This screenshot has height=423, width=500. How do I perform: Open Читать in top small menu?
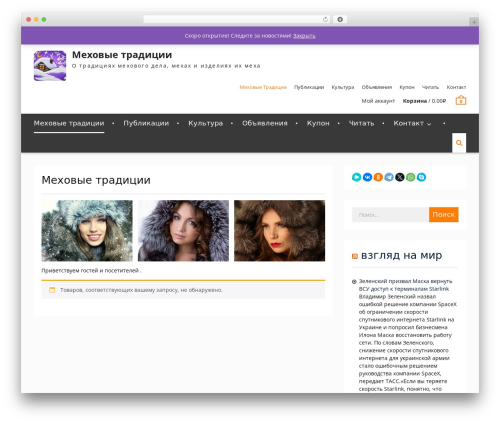click(430, 87)
